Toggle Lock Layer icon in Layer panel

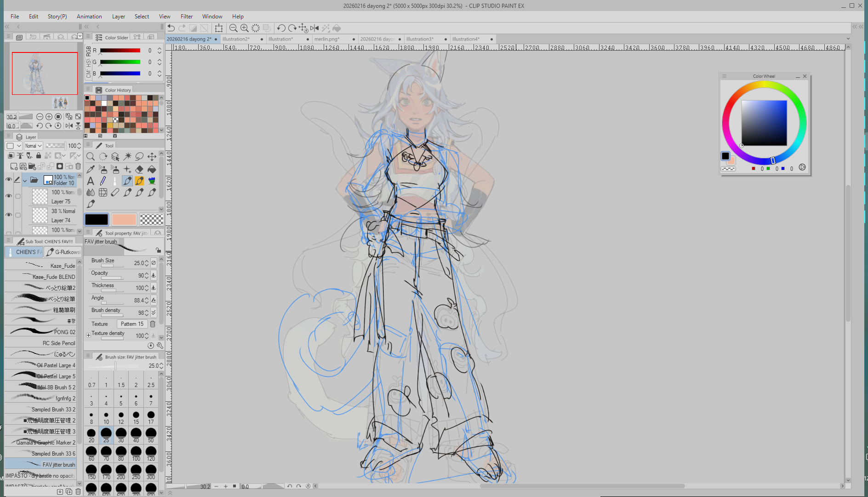(x=39, y=156)
